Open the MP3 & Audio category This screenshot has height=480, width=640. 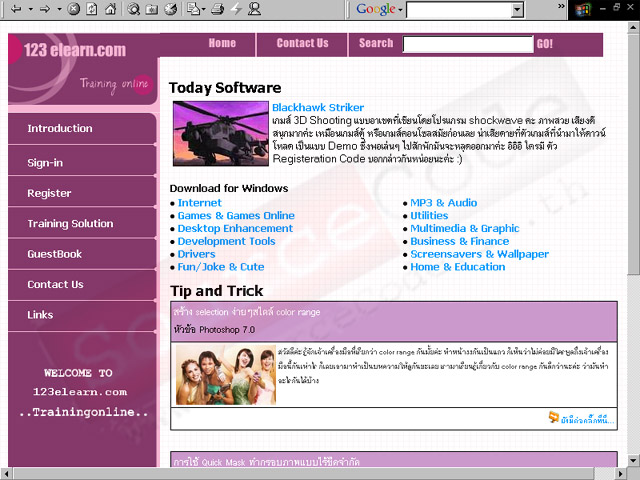click(444, 203)
